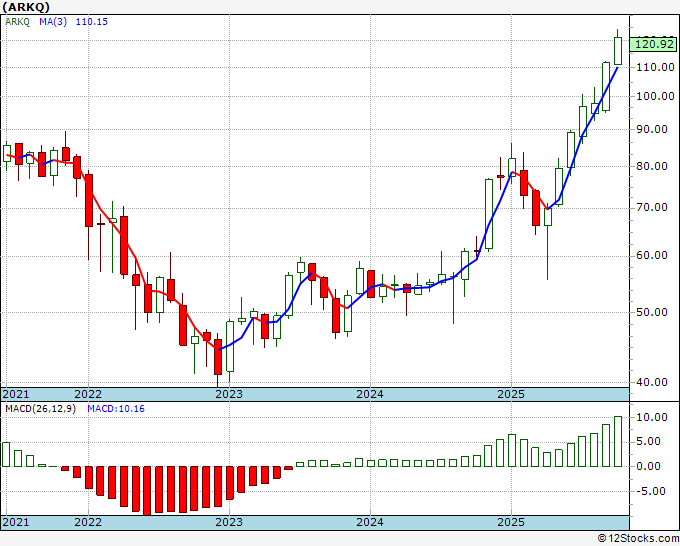The height and width of the screenshot is (546, 680).
Task: Click 2021 on the MACD panel time axis
Action: point(16,522)
